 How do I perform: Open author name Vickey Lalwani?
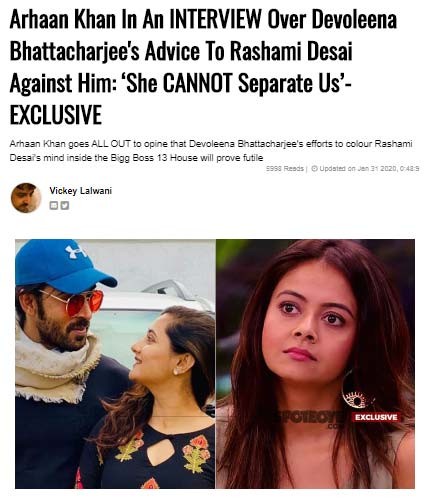(x=81, y=191)
